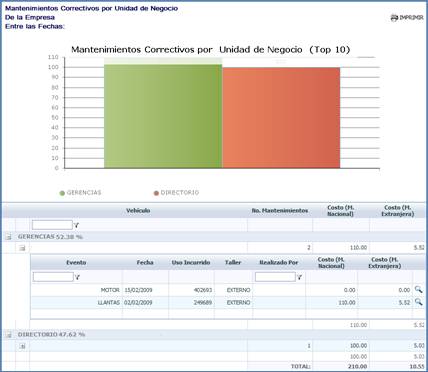This screenshot has height=372, width=428.
Task: Sort by Taller column header
Action: point(233,263)
